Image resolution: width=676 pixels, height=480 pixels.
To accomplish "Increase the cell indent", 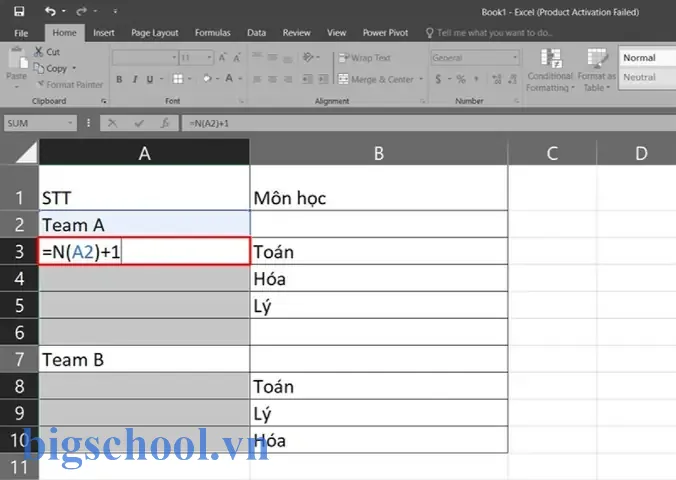I will 323,79.
